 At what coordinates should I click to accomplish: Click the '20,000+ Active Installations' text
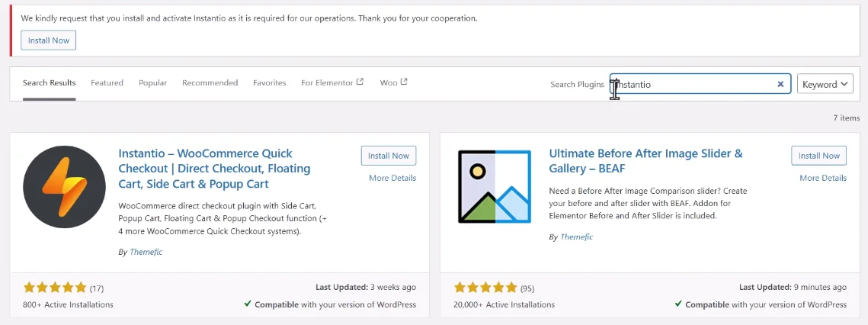pos(504,304)
